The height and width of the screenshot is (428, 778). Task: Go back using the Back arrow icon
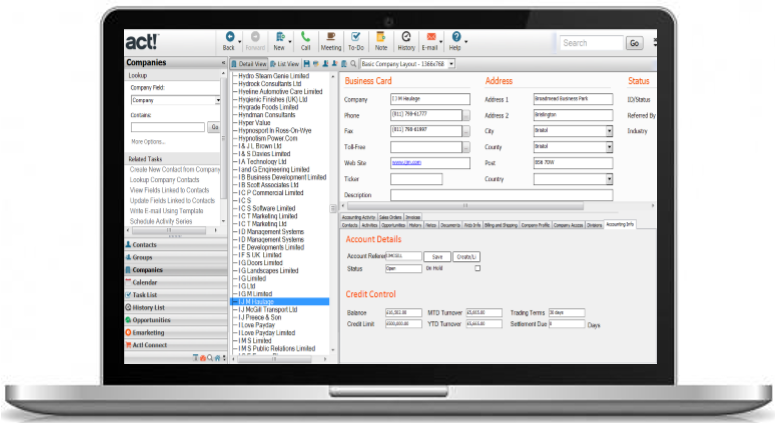230,37
